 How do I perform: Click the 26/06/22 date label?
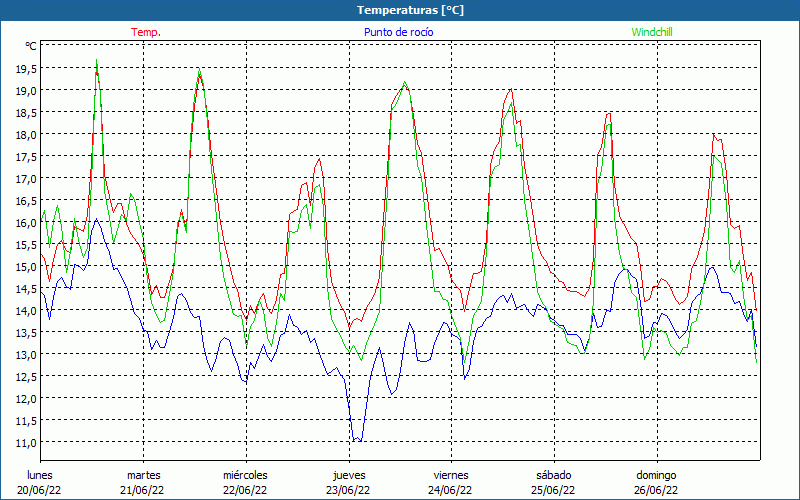656,490
